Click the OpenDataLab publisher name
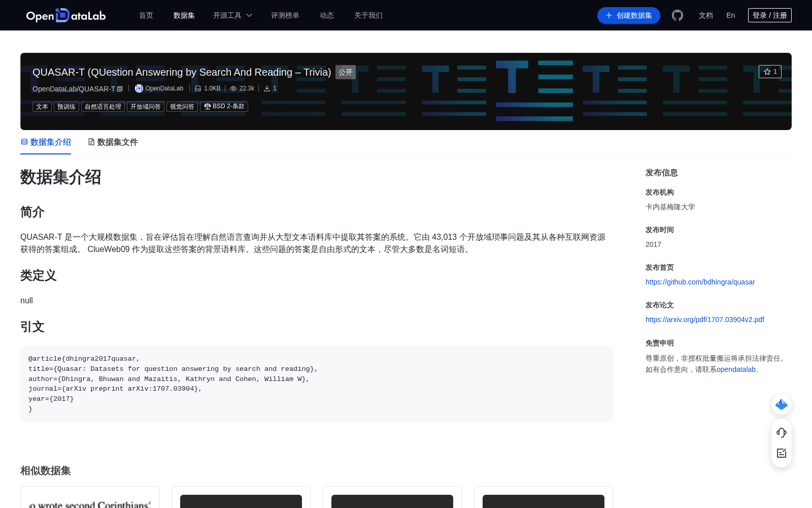The height and width of the screenshot is (508, 812). coord(164,88)
